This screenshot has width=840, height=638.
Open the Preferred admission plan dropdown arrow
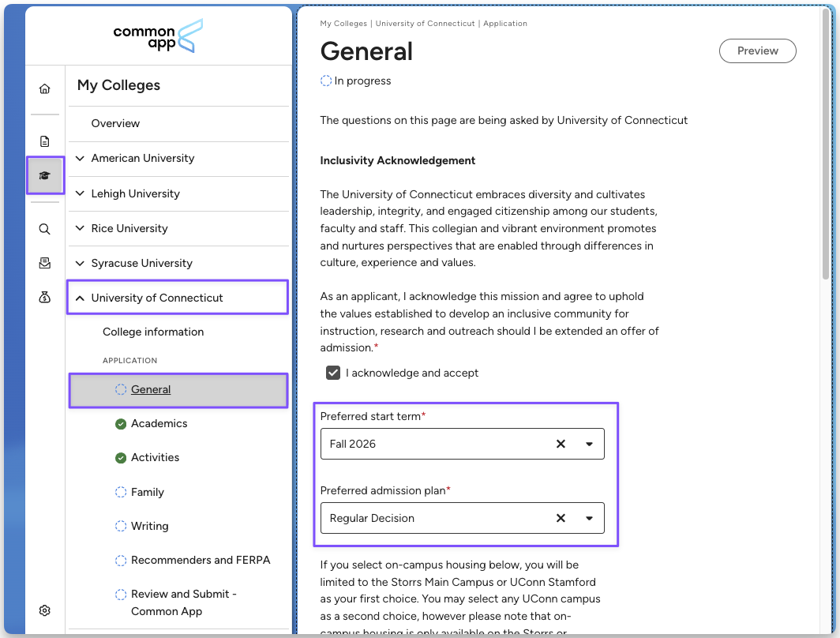point(589,518)
